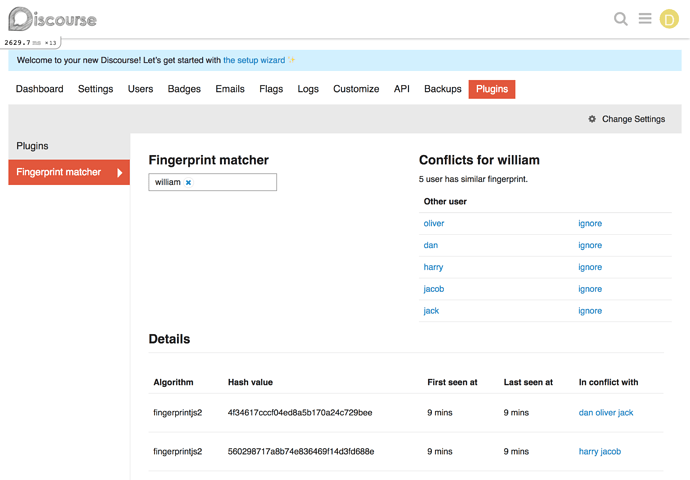View the Logs tab

(x=308, y=89)
